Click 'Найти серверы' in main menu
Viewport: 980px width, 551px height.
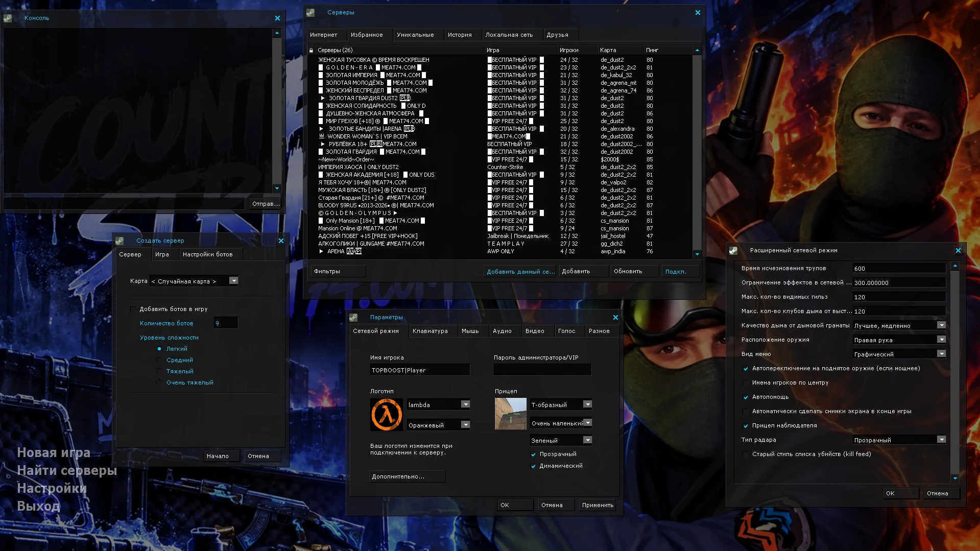(x=67, y=470)
